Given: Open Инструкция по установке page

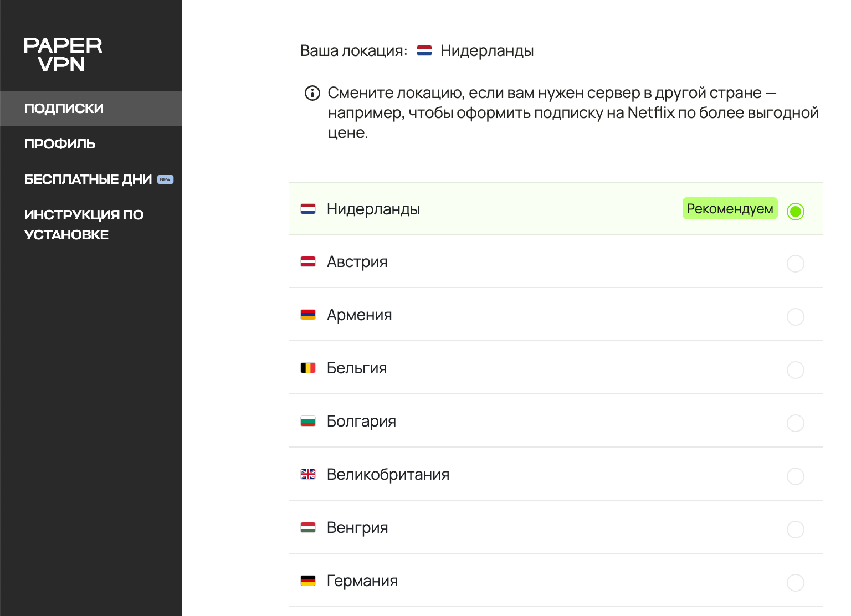Looking at the screenshot, I should 84,224.
